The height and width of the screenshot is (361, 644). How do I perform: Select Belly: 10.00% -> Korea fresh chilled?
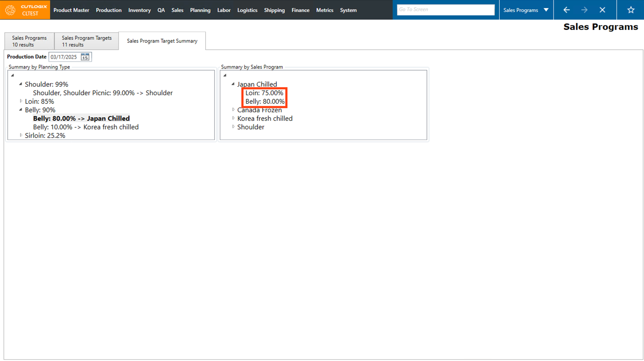tap(86, 127)
